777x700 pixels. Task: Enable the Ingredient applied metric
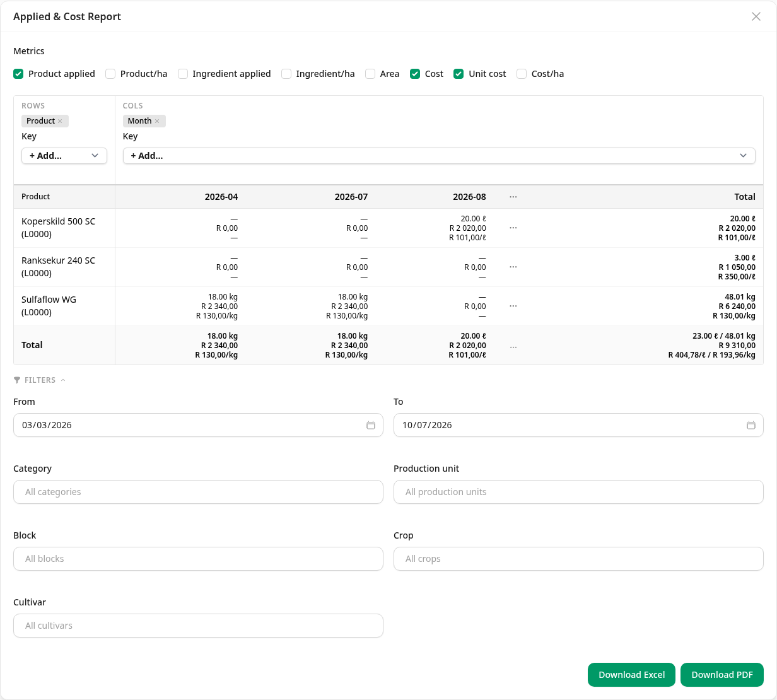[183, 74]
